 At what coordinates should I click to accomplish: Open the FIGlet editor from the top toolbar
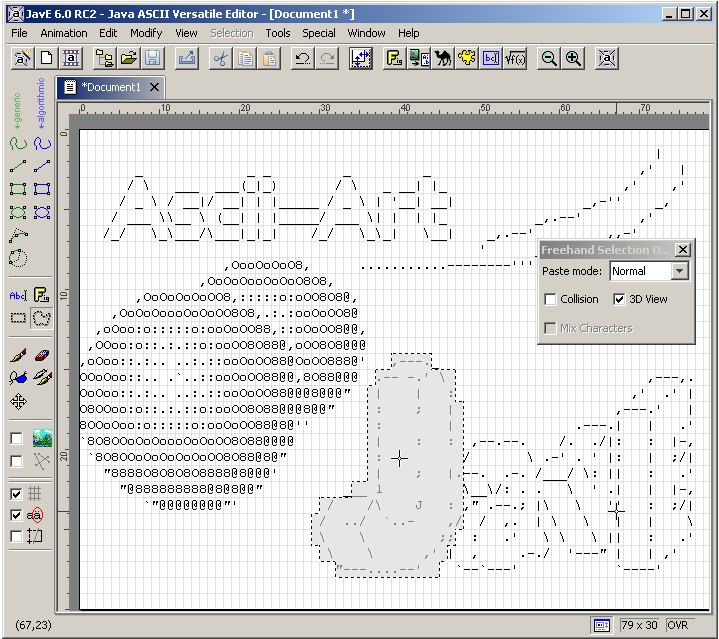point(394,58)
